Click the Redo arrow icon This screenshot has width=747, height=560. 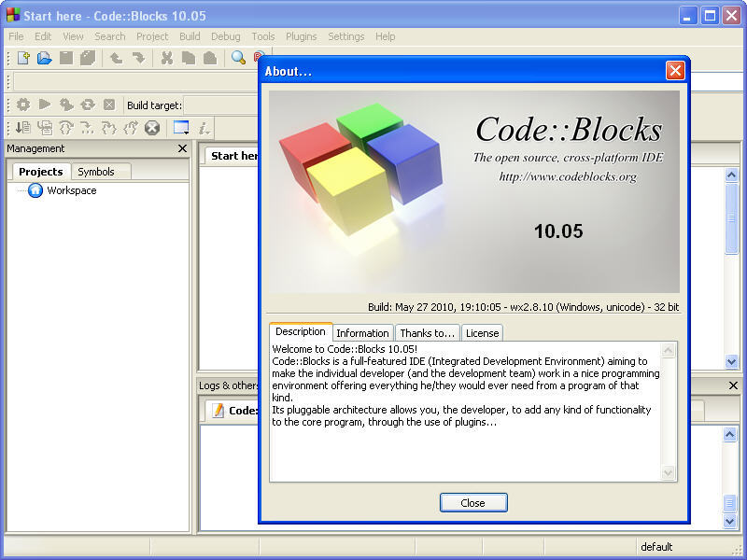pyautogui.click(x=138, y=59)
